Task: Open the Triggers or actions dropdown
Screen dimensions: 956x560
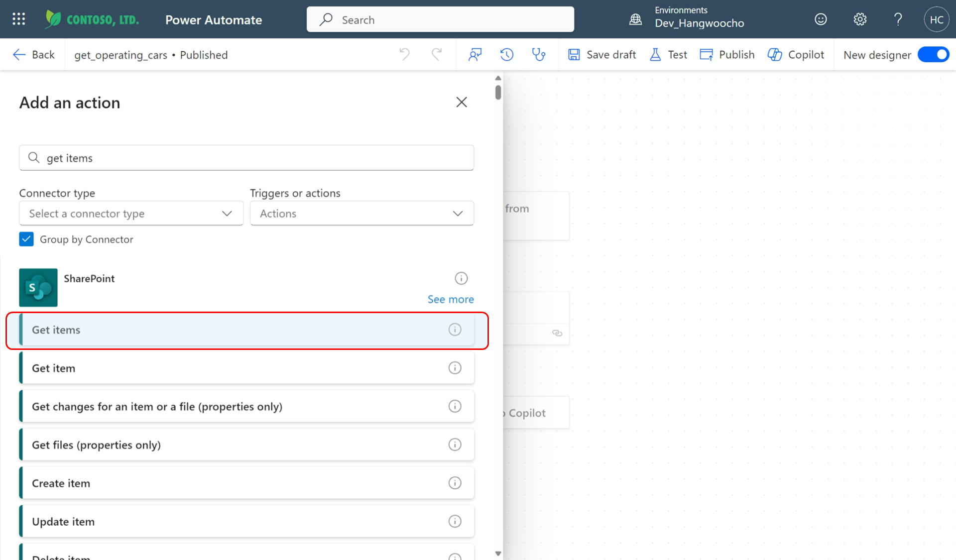Action: tap(362, 213)
